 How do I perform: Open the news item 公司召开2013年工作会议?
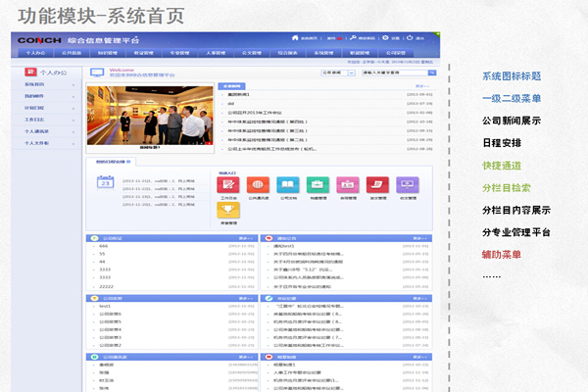click(x=255, y=113)
